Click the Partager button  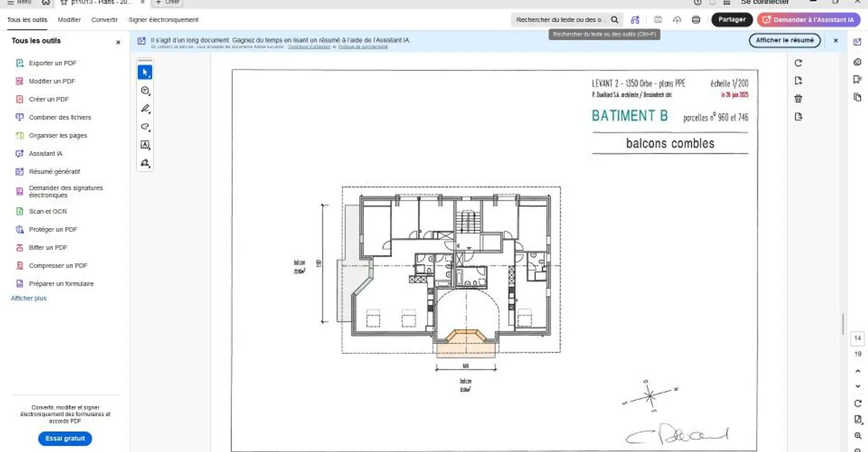click(x=732, y=20)
